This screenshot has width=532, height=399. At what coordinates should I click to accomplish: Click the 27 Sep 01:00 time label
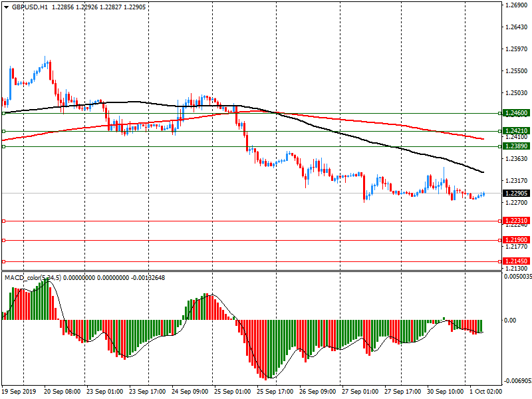coord(360,392)
